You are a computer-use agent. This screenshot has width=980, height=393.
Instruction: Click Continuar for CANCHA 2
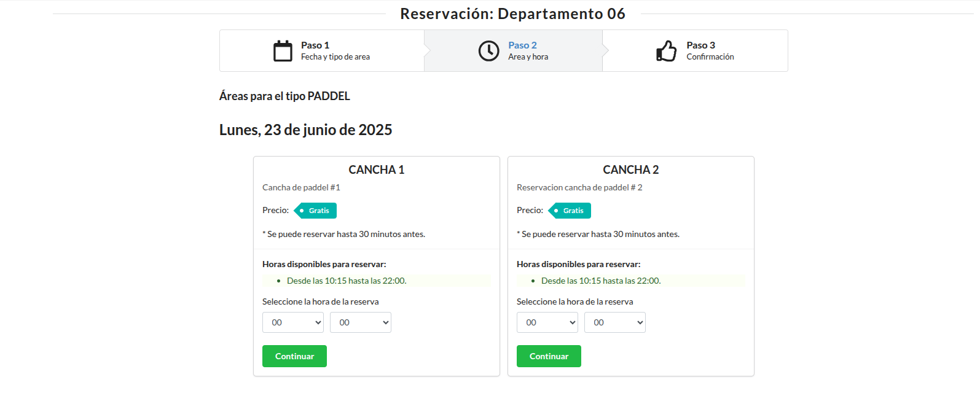click(x=548, y=356)
